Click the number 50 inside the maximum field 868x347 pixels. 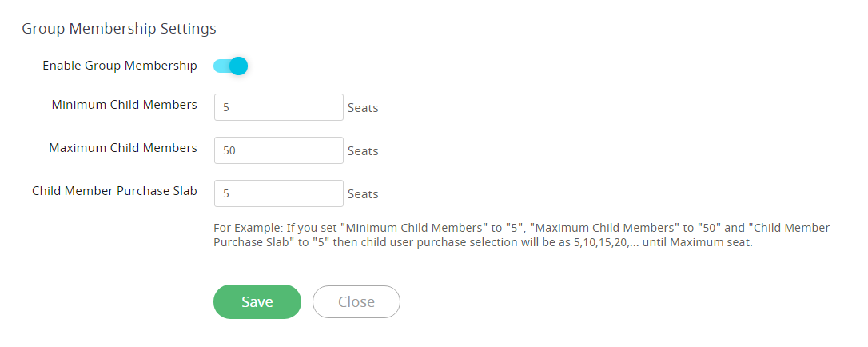tap(229, 150)
